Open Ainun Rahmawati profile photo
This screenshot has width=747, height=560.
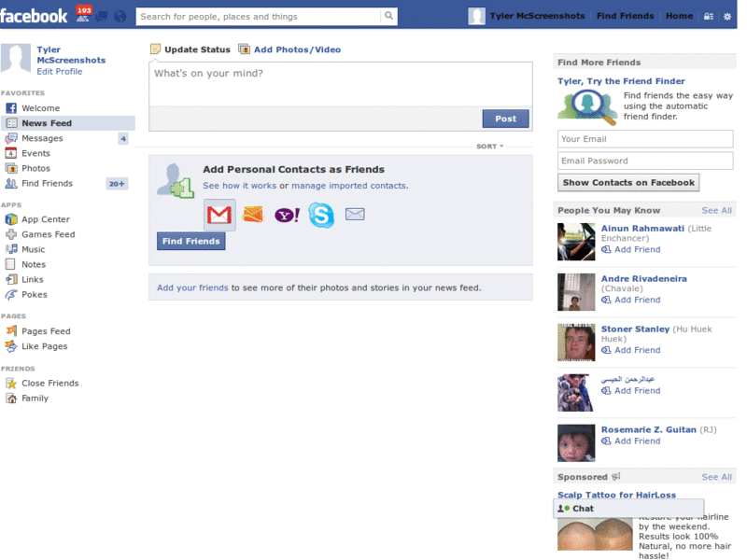coord(576,242)
